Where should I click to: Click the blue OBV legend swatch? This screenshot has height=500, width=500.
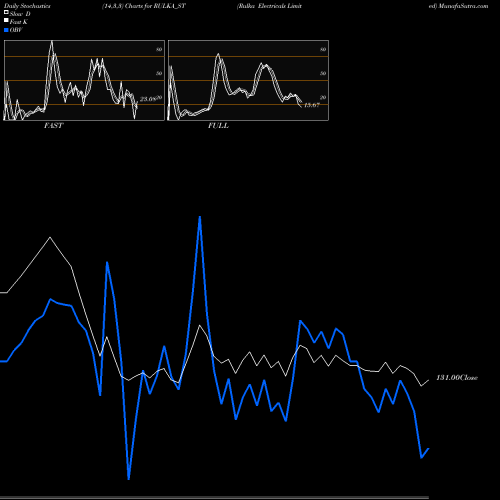coord(6,30)
